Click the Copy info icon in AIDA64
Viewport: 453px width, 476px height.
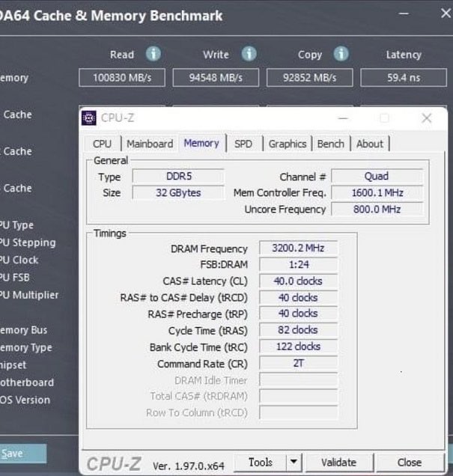pyautogui.click(x=341, y=54)
